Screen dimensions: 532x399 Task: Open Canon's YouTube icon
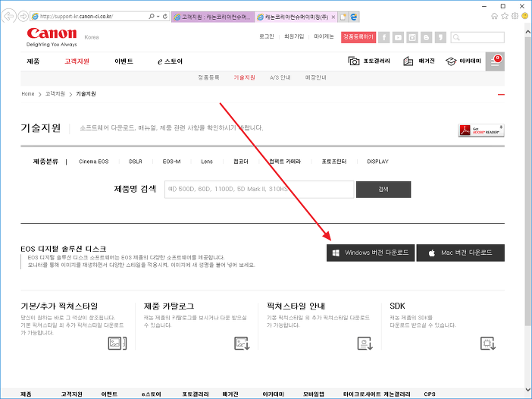pos(398,37)
